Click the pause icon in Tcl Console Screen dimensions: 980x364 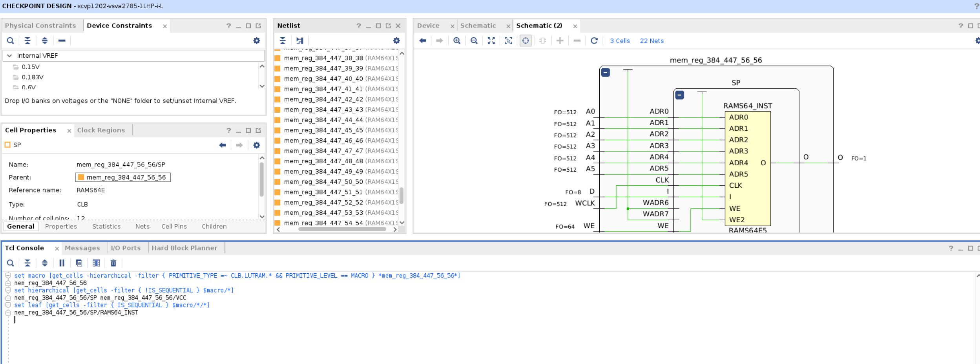[62, 263]
